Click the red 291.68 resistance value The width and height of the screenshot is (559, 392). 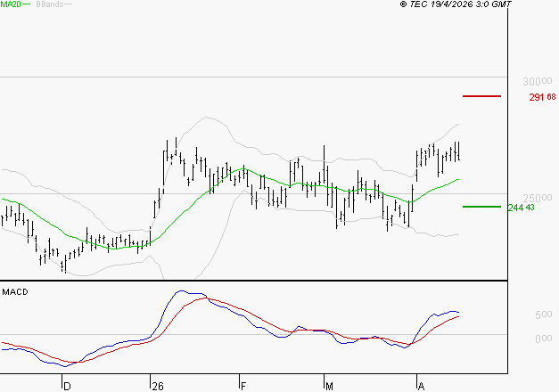[542, 97]
